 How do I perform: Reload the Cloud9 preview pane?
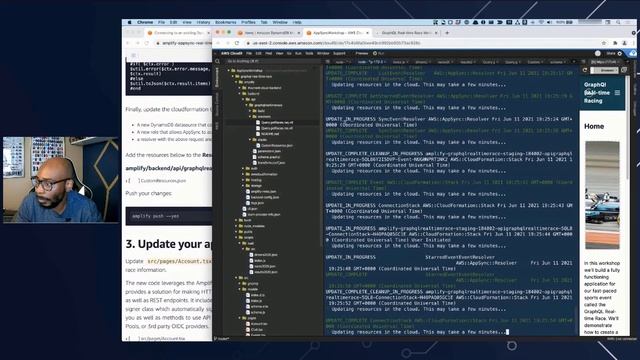[584, 70]
